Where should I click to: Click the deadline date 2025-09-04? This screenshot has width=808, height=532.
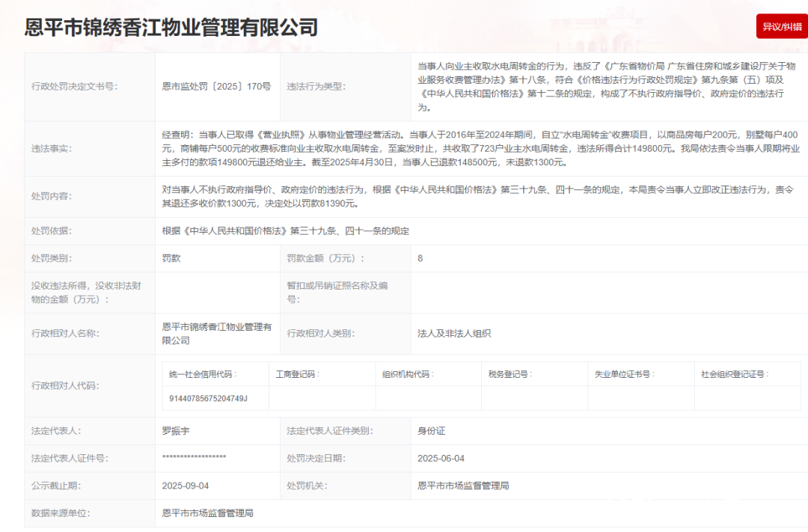pos(186,486)
